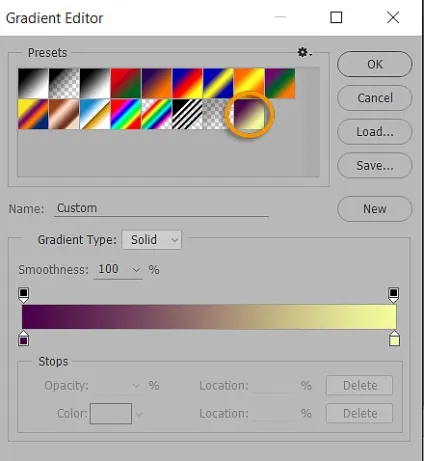Click the gradient Name text field
Viewport: 424px width, 461px height.
point(161,208)
